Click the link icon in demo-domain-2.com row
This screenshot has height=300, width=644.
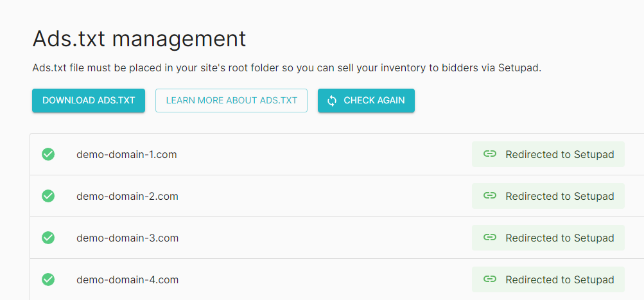(x=489, y=196)
